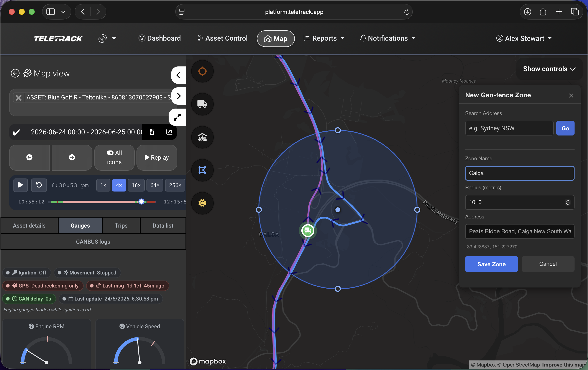The height and width of the screenshot is (370, 588).
Task: Switch to the Trips tab
Action: coord(121,226)
